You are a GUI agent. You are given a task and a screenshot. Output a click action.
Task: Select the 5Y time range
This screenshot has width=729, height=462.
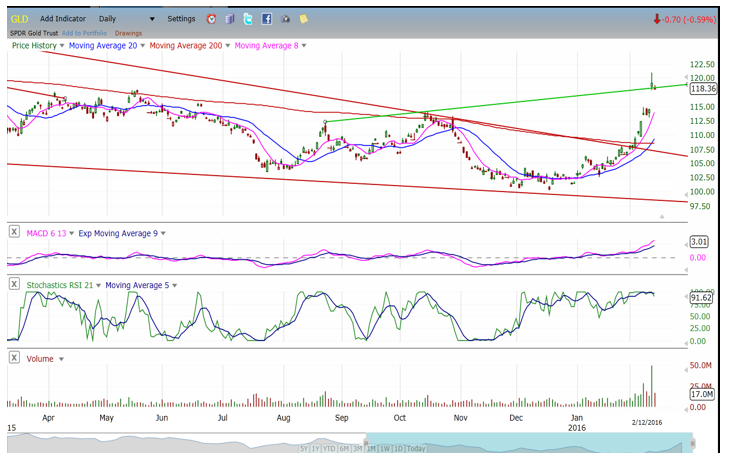[x=304, y=449]
